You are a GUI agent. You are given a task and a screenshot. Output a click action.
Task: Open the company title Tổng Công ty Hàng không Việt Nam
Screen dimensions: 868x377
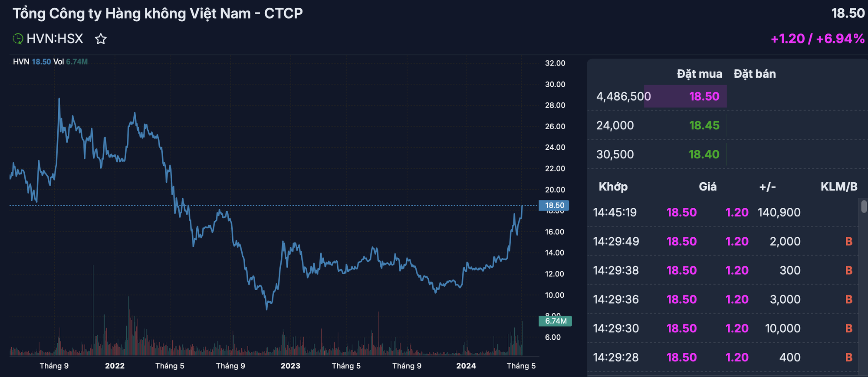tap(158, 13)
